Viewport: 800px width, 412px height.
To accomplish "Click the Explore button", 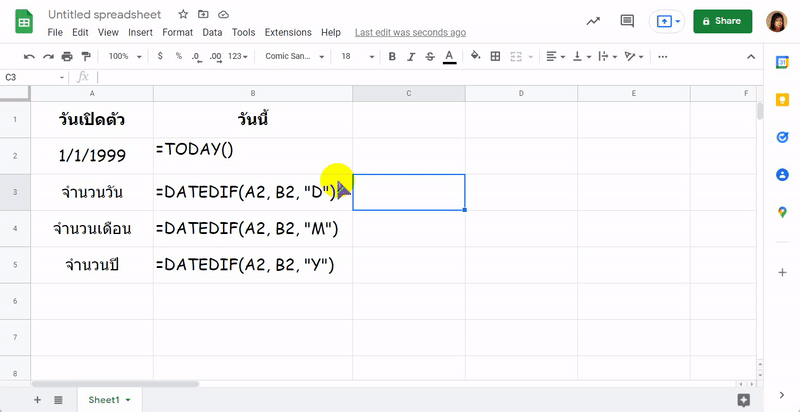I will click(743, 400).
